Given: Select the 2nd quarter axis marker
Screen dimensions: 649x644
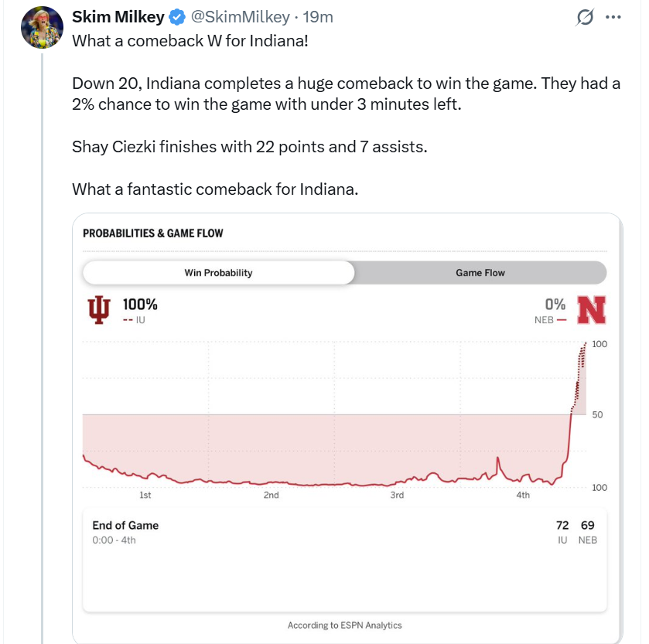Looking at the screenshot, I should 271,495.
